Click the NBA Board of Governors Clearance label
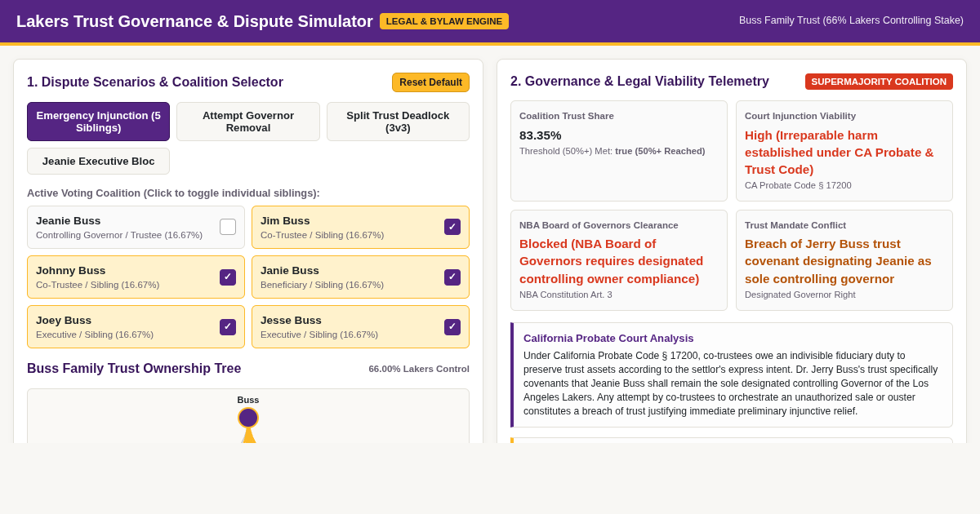 (599, 225)
